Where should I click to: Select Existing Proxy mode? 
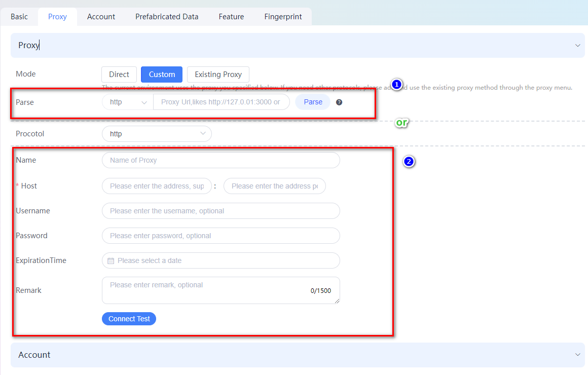point(218,74)
